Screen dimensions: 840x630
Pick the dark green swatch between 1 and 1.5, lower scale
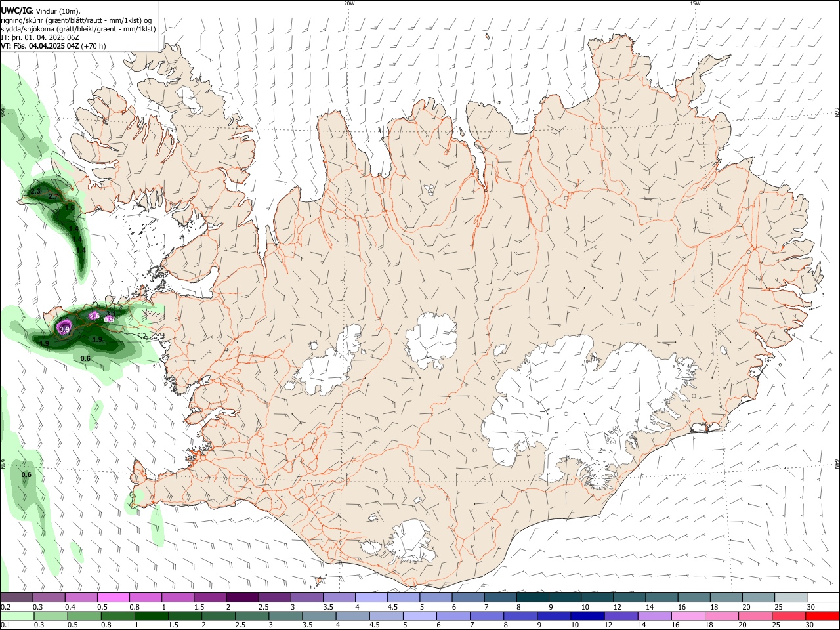[150, 616]
